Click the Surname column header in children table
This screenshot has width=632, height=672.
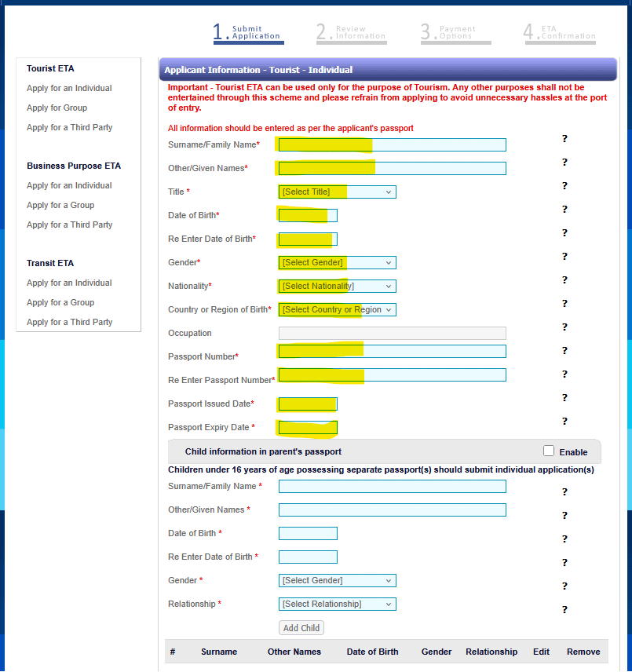pyautogui.click(x=219, y=652)
